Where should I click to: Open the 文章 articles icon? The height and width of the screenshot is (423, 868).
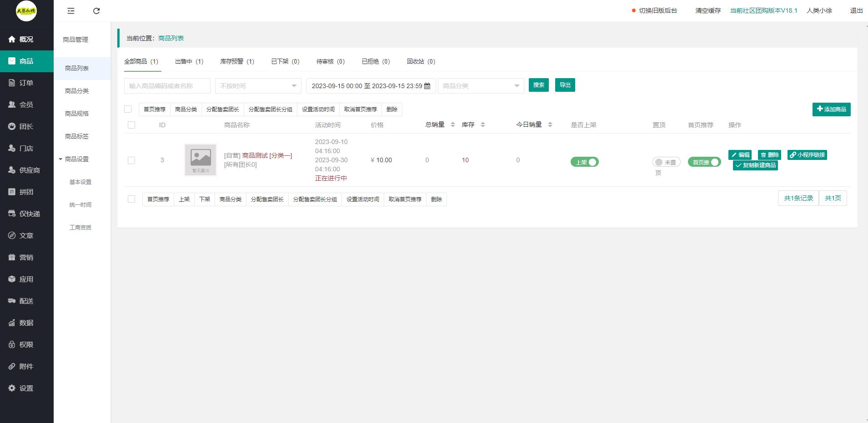[12, 236]
